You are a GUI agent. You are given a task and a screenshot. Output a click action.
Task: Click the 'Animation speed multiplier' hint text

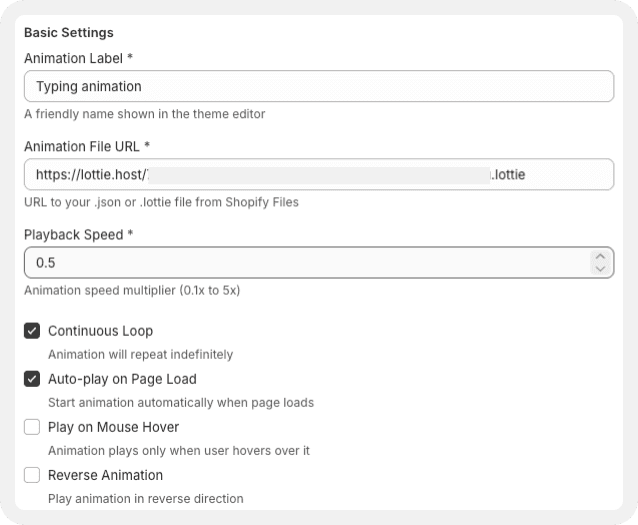pyautogui.click(x=132, y=290)
